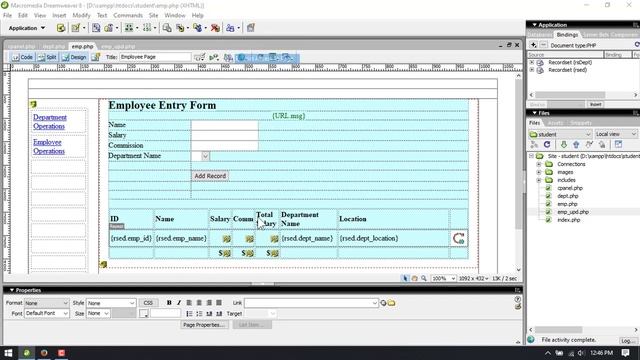Click the Insert Record icon in the insert bar
Viewport: 640px width, 360px height.
pos(180,28)
